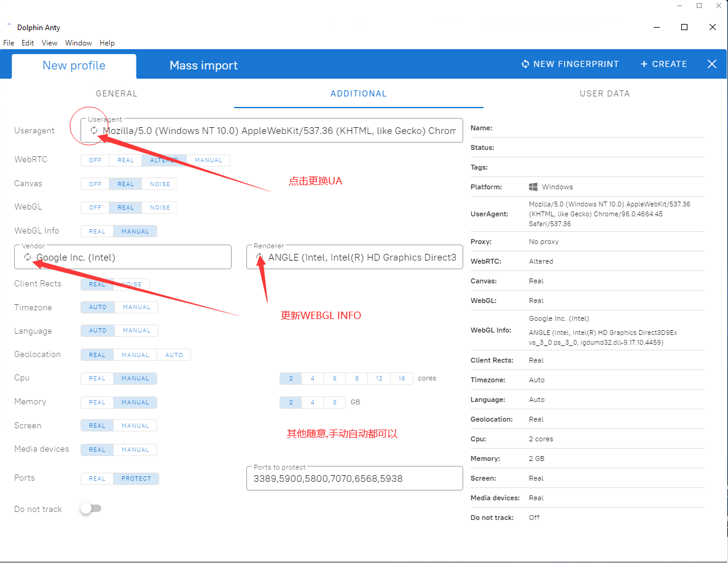Go to the General settings tab
Viewport: 728px width, 563px height.
pyautogui.click(x=117, y=93)
